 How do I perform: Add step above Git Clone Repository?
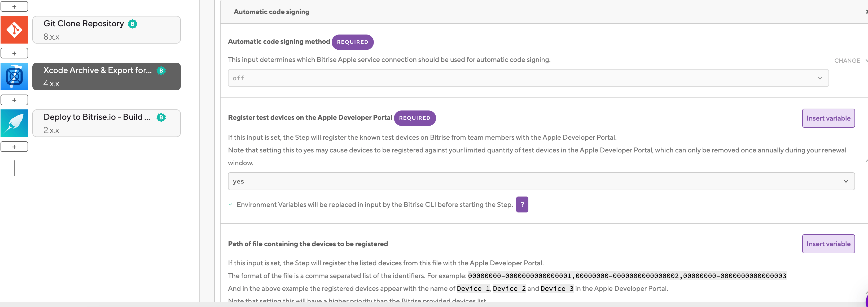click(14, 6)
